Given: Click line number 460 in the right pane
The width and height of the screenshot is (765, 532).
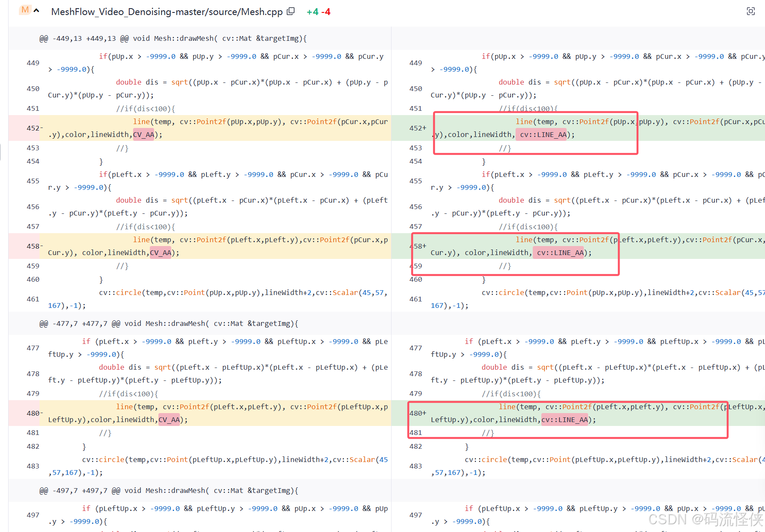Looking at the screenshot, I should point(416,279).
